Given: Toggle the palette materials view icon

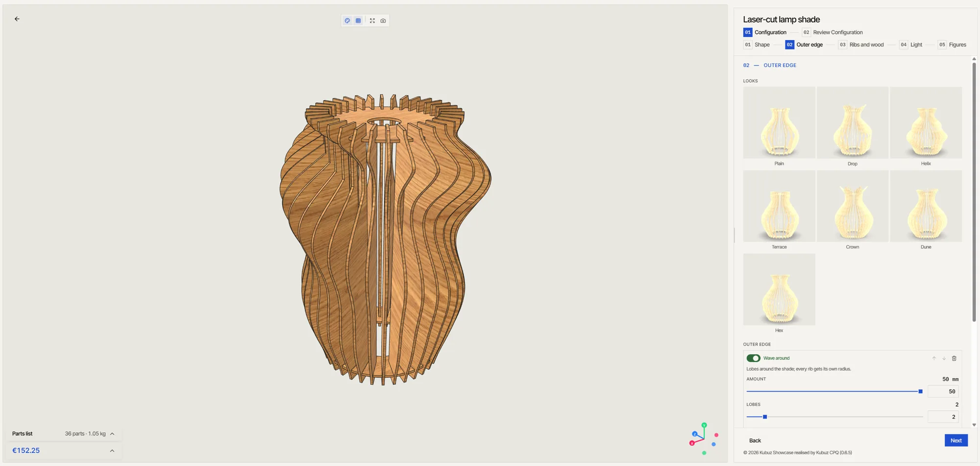Looking at the screenshot, I should pyautogui.click(x=347, y=21).
